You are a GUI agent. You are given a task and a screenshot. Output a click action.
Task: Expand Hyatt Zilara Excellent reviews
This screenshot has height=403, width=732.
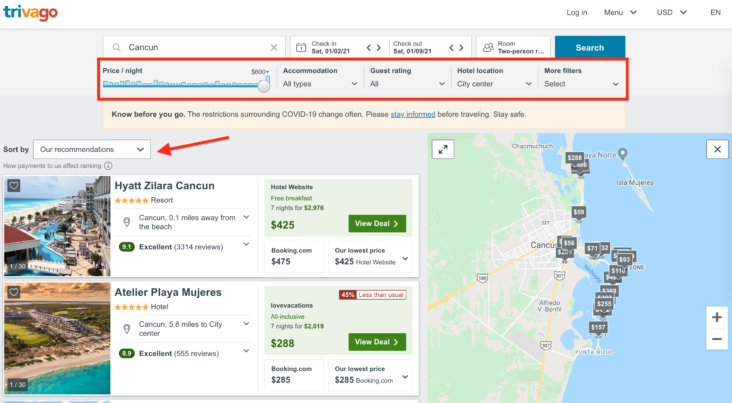click(x=246, y=244)
